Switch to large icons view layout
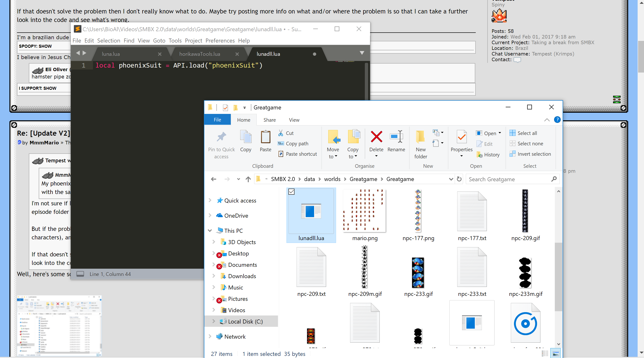Viewport: 644px width, 358px height. [556, 353]
